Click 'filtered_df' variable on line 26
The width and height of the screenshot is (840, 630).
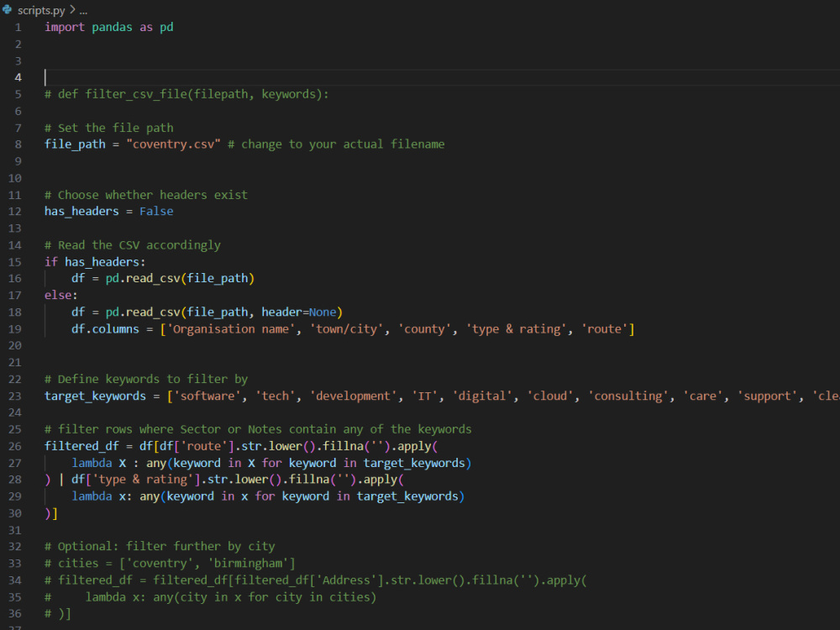click(x=81, y=446)
